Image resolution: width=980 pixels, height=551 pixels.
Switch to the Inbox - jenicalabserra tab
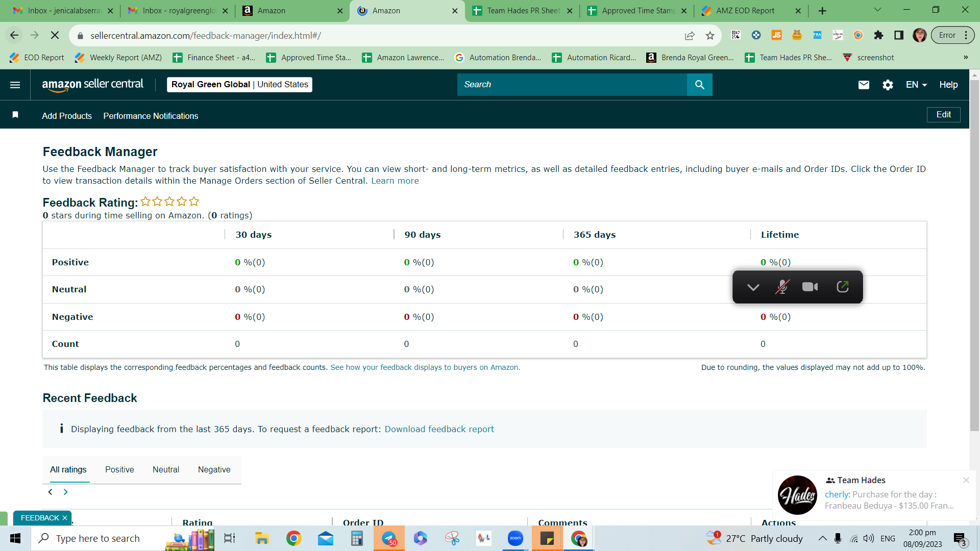pyautogui.click(x=63, y=11)
